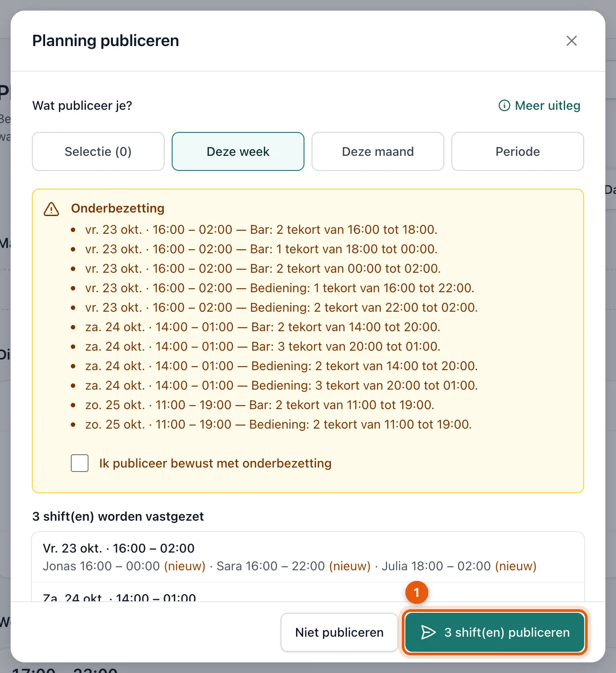Click Jonas 16:00 – 00:00 (nieuw) entry
Image resolution: width=616 pixels, height=673 pixels.
click(x=124, y=566)
